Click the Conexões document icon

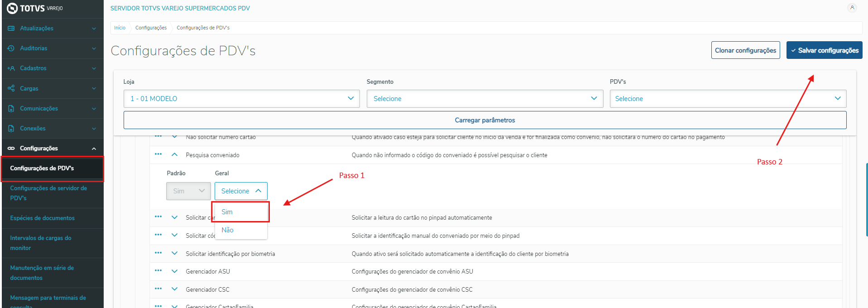click(x=11, y=128)
